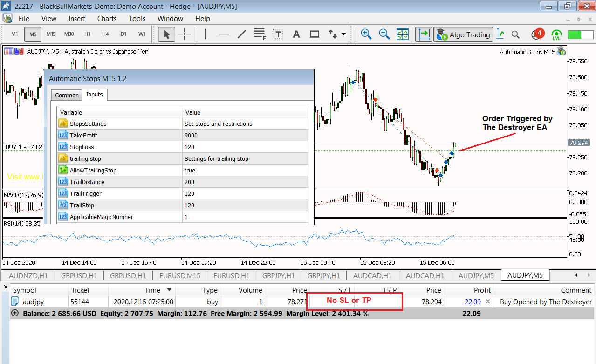The image size is (596, 364).
Task: Open the Tools menu
Action: tap(137, 19)
